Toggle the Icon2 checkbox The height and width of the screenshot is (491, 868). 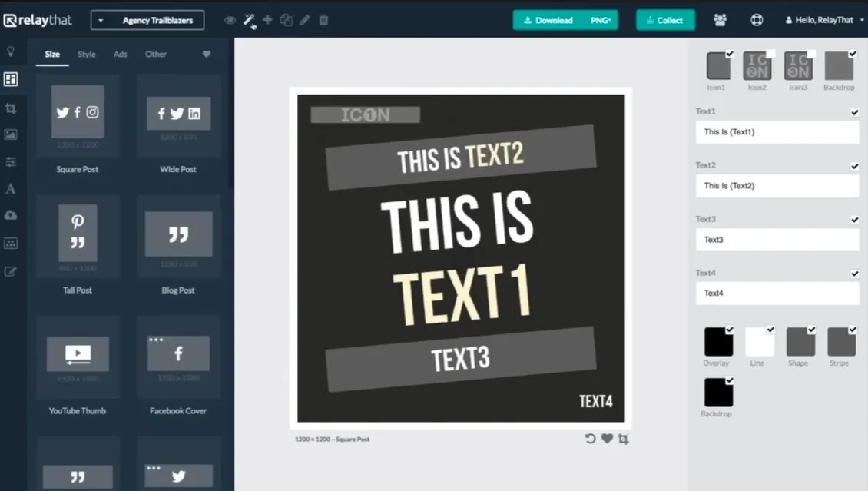[770, 54]
